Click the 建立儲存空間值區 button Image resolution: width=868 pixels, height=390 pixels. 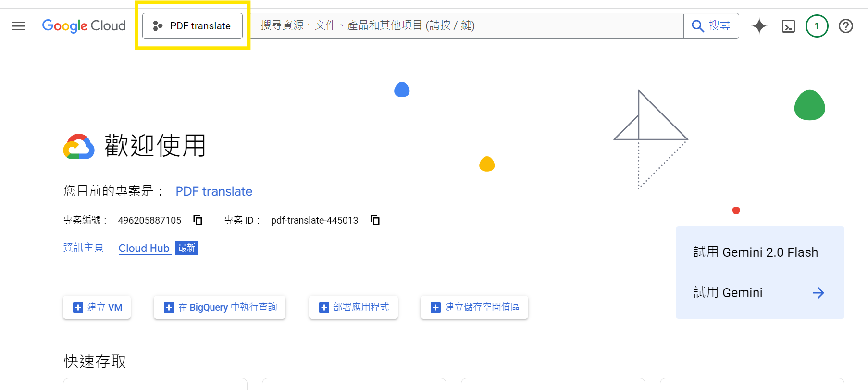click(x=474, y=307)
